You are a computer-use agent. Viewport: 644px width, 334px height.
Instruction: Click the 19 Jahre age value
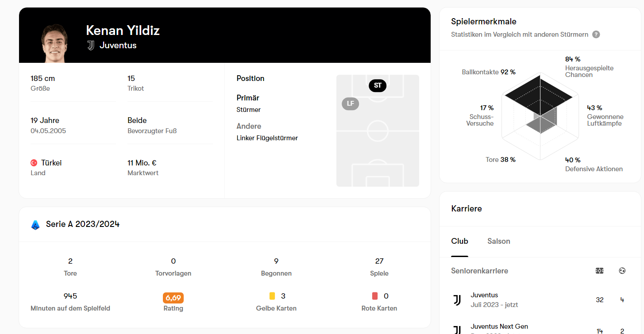(x=45, y=120)
